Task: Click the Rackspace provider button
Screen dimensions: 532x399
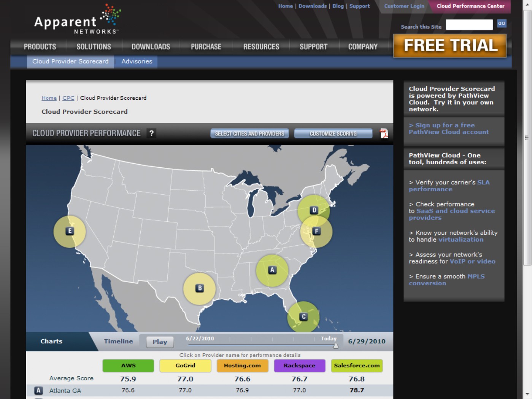Action: pos(300,366)
